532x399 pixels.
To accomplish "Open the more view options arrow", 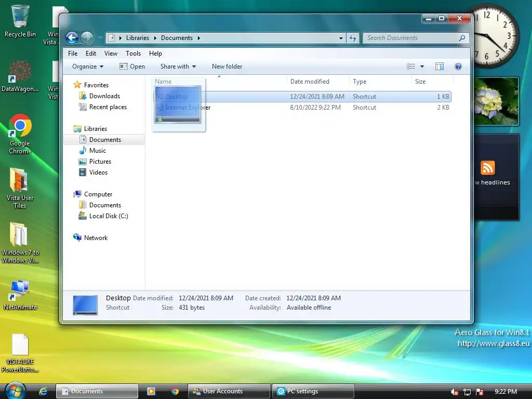I will click(422, 66).
